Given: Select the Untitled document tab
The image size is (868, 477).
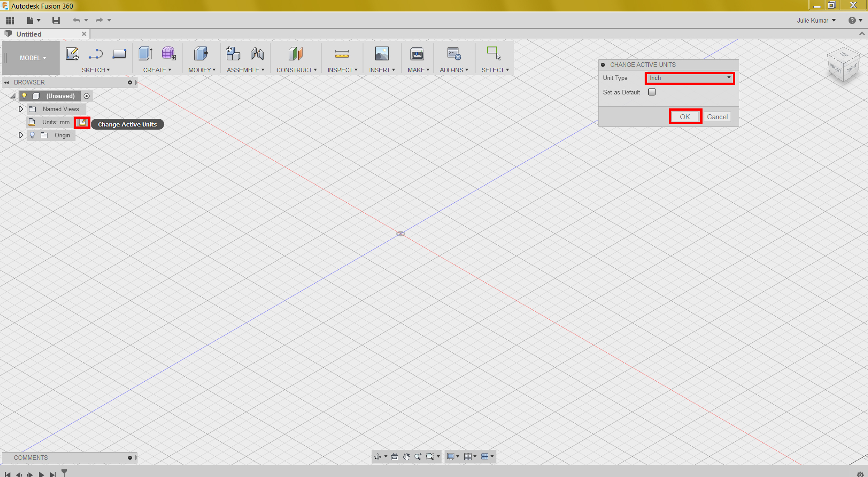Looking at the screenshot, I should click(45, 34).
